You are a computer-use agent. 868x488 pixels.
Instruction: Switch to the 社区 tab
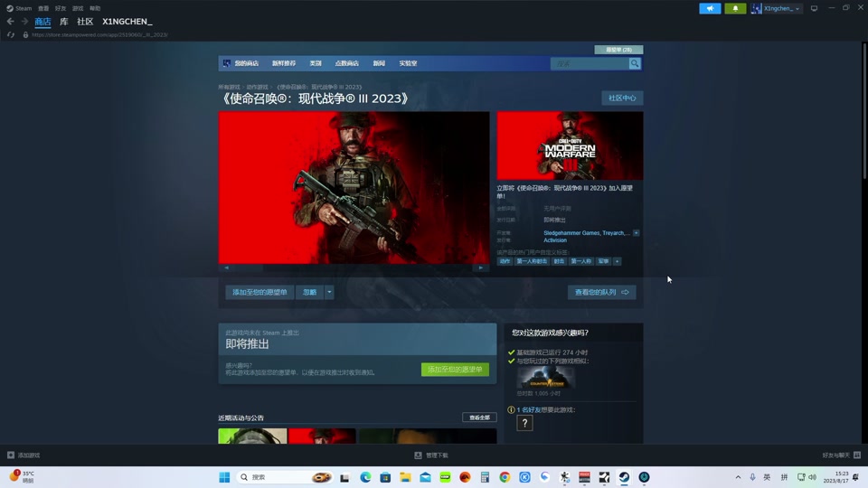85,22
